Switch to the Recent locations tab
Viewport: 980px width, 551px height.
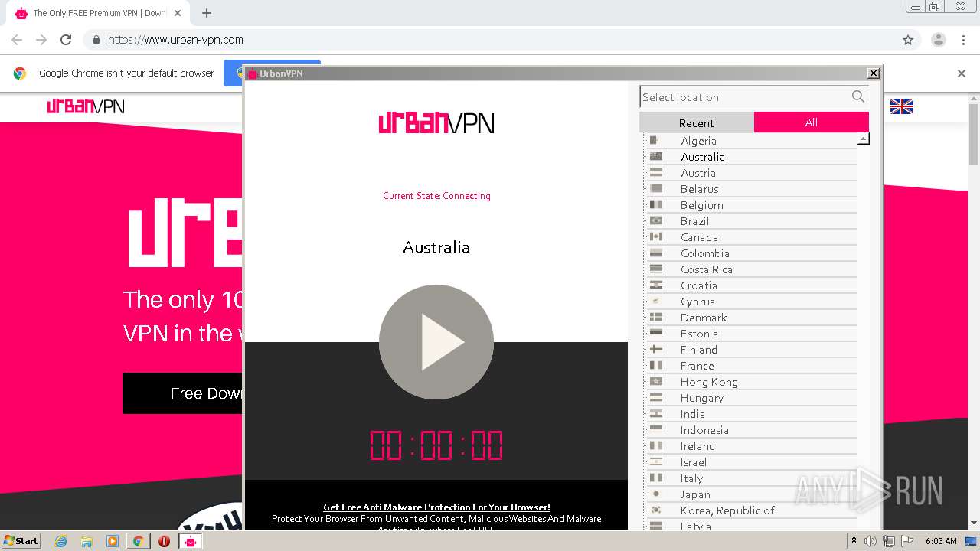[x=696, y=122]
